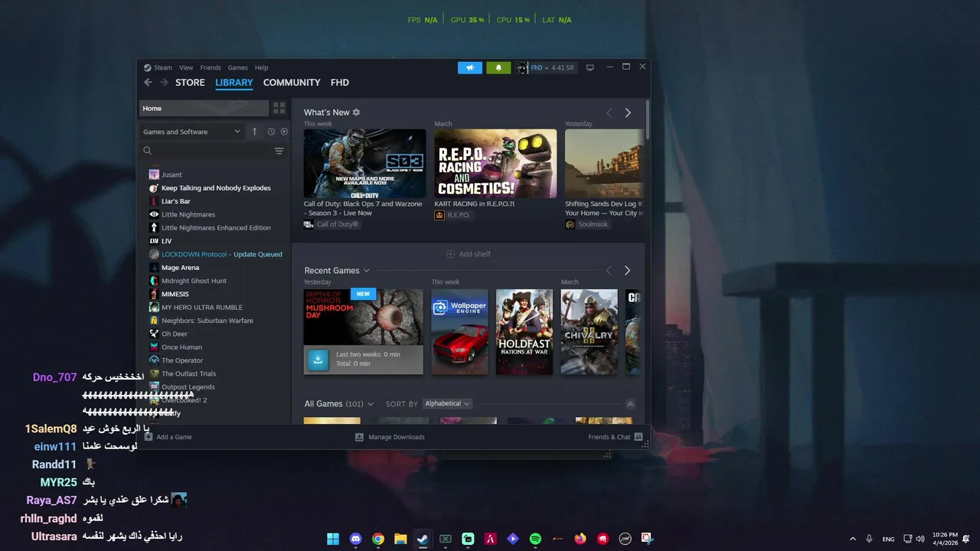The height and width of the screenshot is (551, 980).
Task: Open the green notifications bell
Action: point(498,67)
